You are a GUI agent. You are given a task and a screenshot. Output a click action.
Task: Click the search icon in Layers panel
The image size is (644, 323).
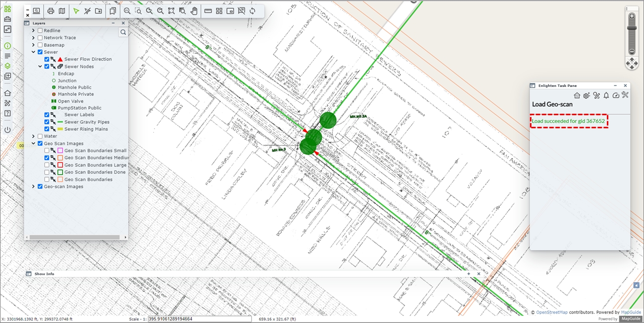click(123, 32)
